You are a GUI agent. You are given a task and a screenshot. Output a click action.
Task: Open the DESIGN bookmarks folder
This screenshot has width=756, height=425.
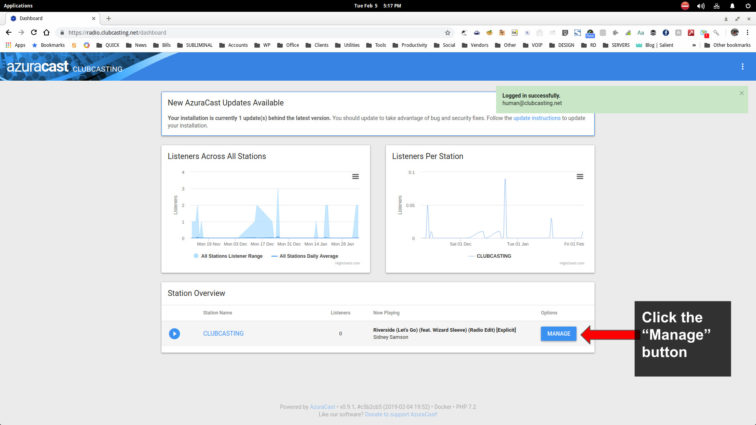point(562,45)
